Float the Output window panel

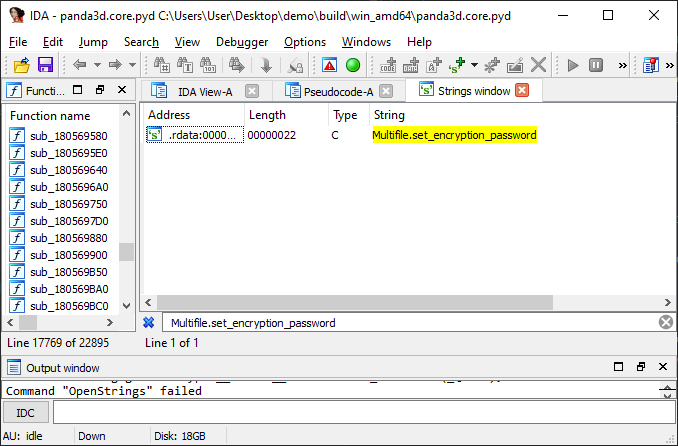[641, 367]
